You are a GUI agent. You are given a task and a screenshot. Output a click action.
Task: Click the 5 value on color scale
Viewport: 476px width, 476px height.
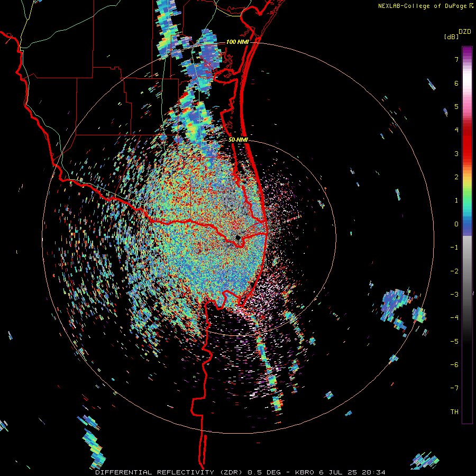456,106
